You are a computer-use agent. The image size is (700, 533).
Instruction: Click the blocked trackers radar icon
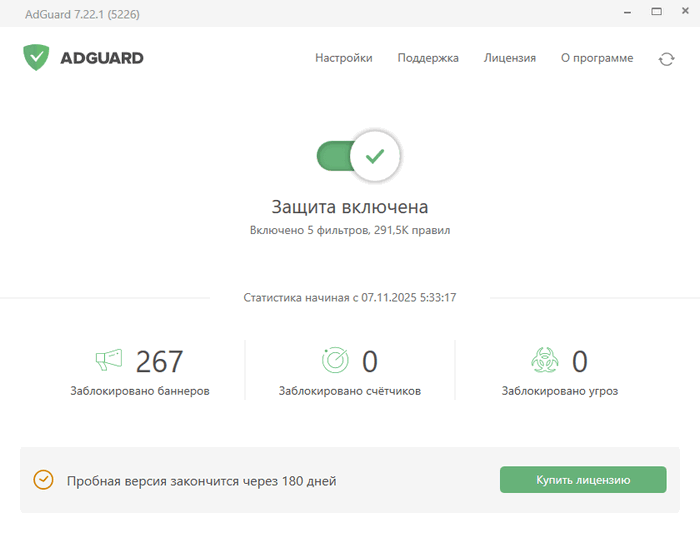335,360
